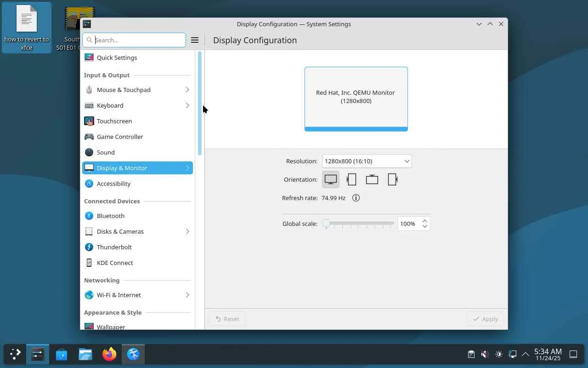Viewport: 588px width, 368px height.
Task: Show hidden system tray icons arrow
Action: (x=526, y=354)
